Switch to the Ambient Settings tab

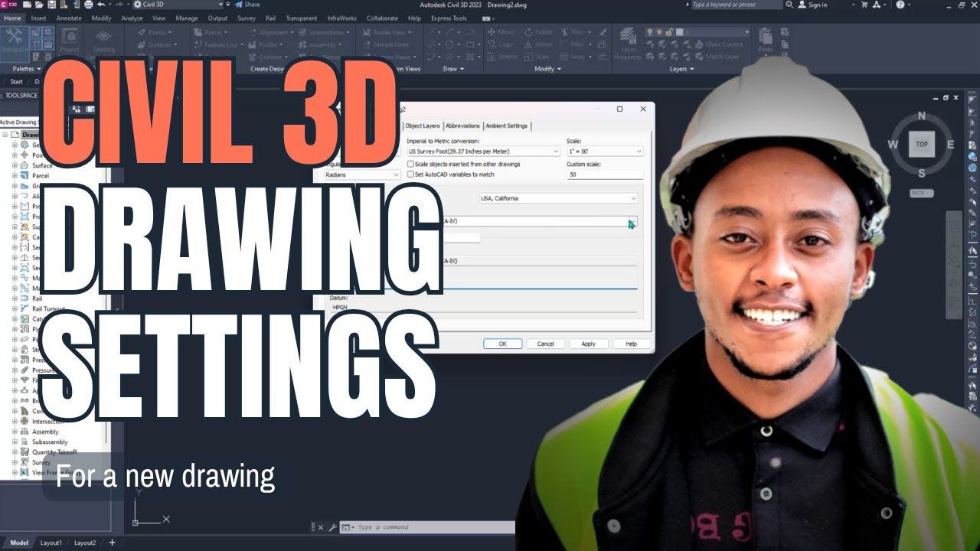(505, 126)
